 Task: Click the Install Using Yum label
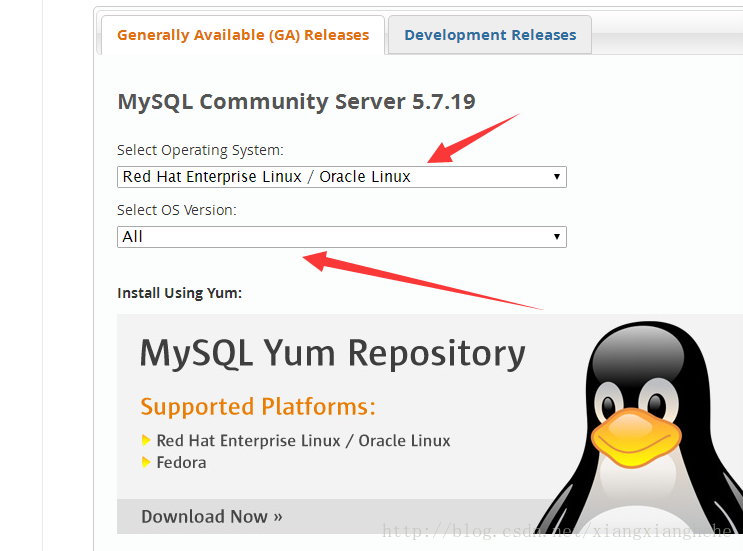(x=180, y=293)
